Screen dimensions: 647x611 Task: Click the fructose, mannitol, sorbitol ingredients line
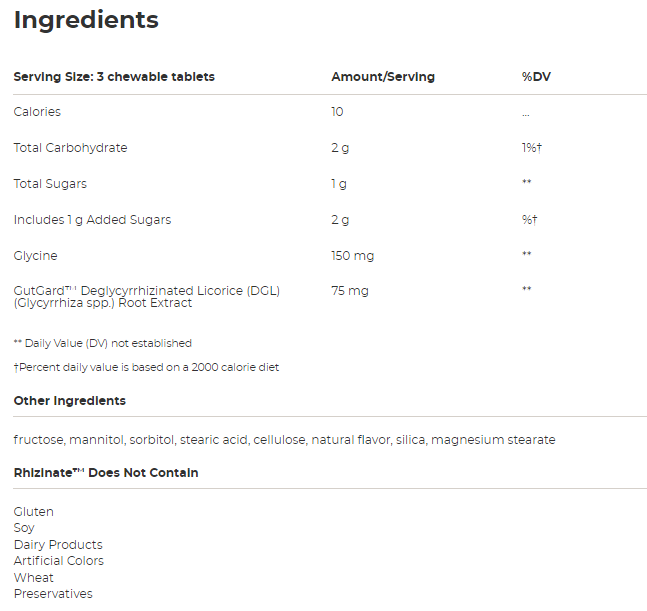[284, 440]
